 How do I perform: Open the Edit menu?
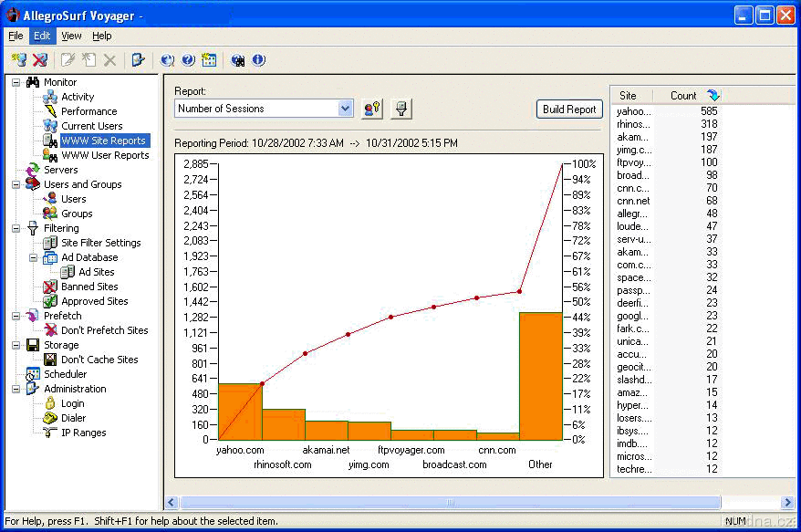pos(42,36)
